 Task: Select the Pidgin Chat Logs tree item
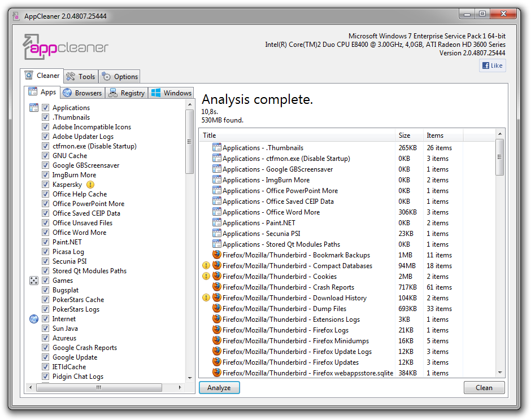pos(78,377)
